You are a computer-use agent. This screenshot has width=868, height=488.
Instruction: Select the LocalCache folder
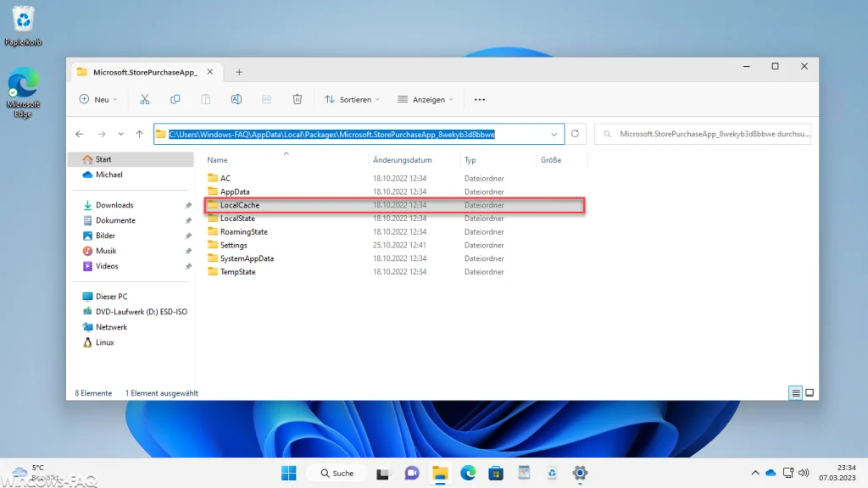(x=395, y=205)
